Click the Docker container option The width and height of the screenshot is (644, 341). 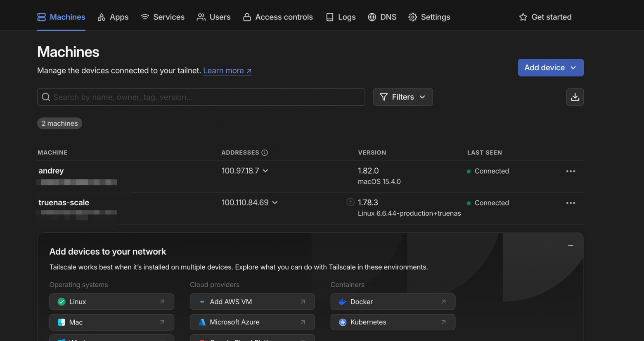point(393,302)
